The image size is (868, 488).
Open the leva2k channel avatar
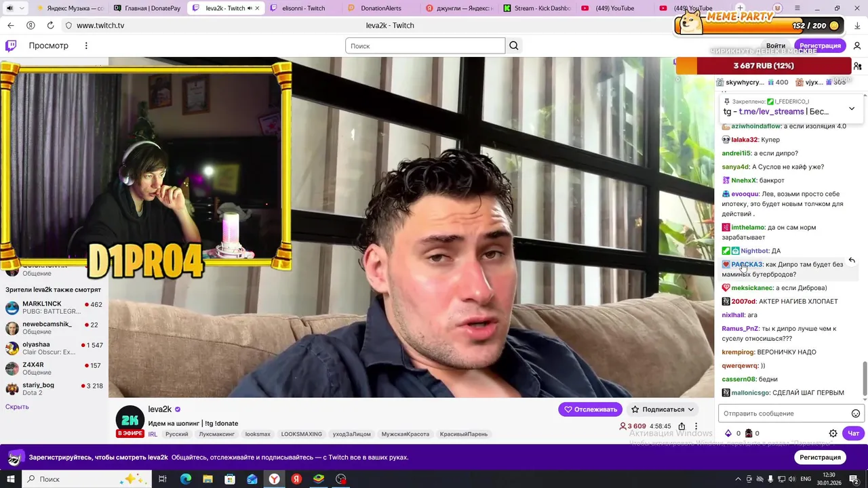click(130, 420)
